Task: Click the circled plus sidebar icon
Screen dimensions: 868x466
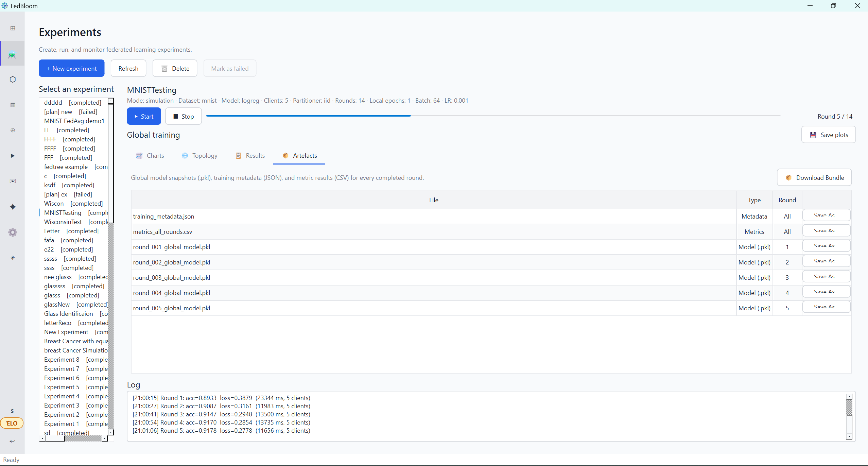Action: coord(13,130)
